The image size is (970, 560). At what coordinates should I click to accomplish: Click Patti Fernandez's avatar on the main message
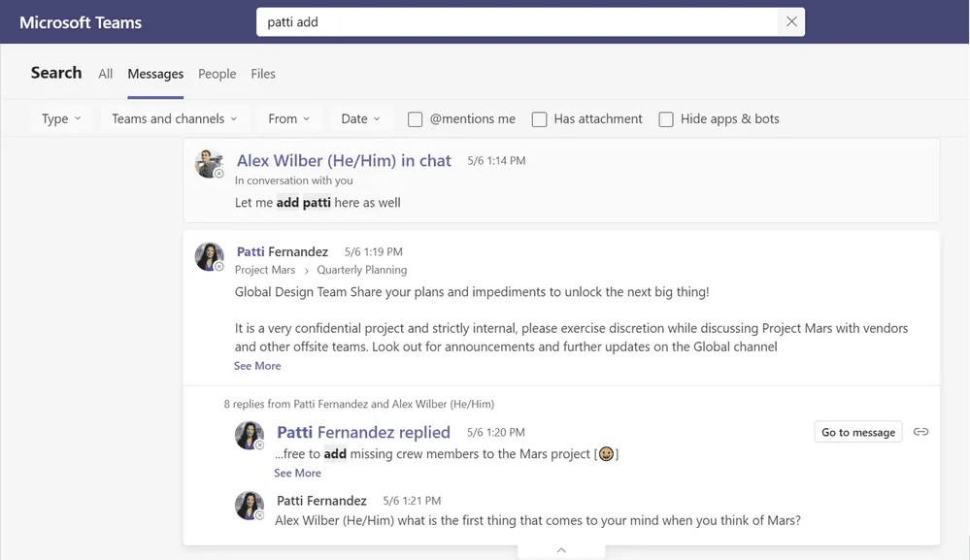[x=209, y=255]
